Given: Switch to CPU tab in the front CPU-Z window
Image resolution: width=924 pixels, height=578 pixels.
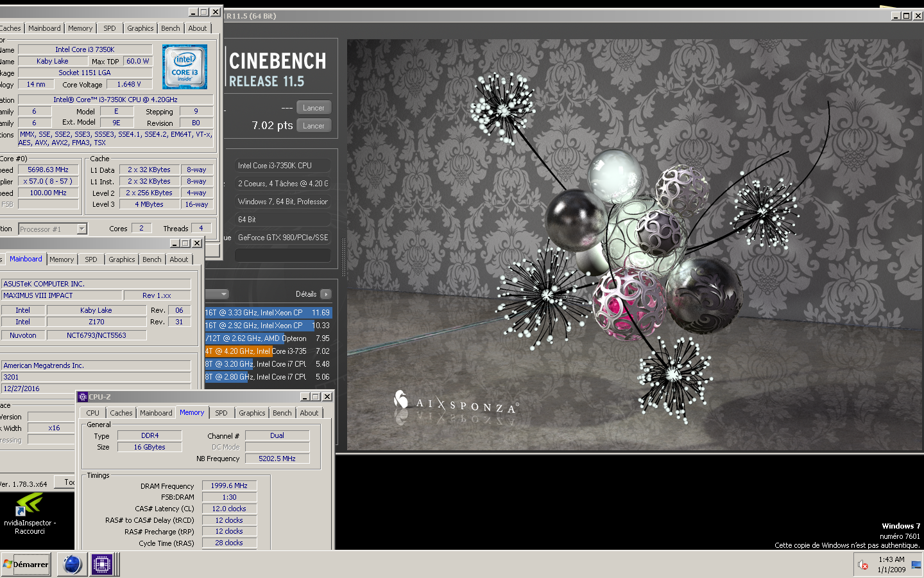Looking at the screenshot, I should 92,413.
